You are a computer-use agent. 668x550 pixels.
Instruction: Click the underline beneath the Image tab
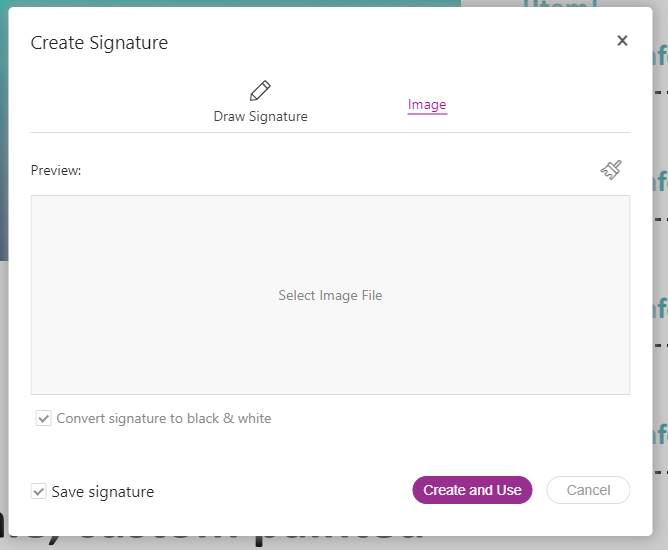427,114
